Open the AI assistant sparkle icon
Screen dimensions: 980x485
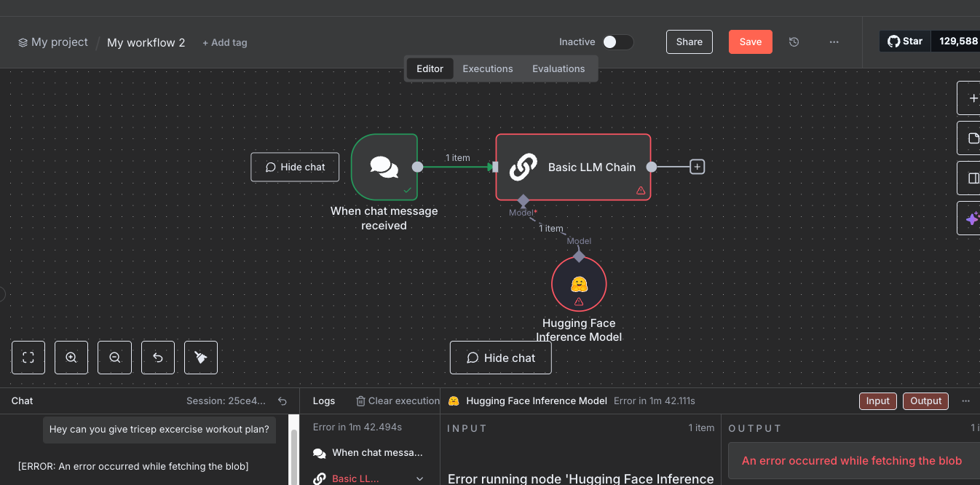coord(971,218)
